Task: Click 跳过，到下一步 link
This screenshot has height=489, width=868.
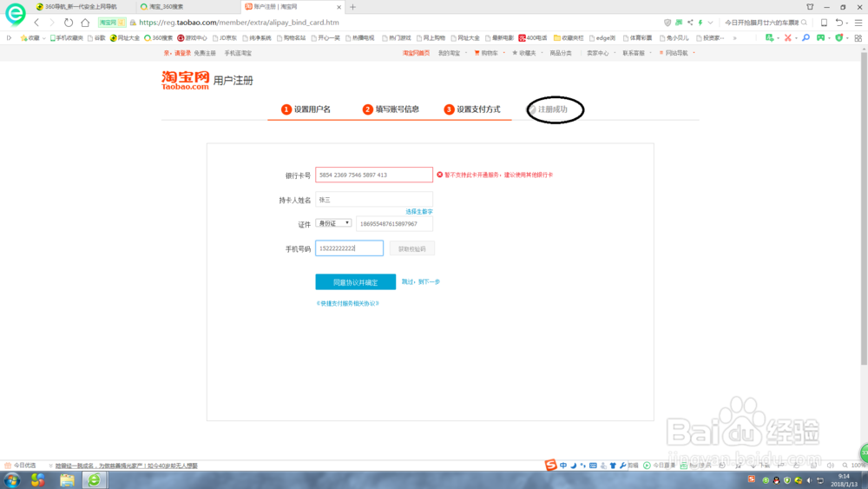Action: pos(421,282)
